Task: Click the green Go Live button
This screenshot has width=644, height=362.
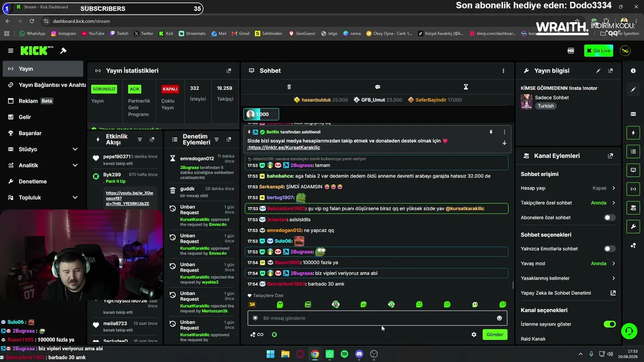Action: pyautogui.click(x=598, y=50)
